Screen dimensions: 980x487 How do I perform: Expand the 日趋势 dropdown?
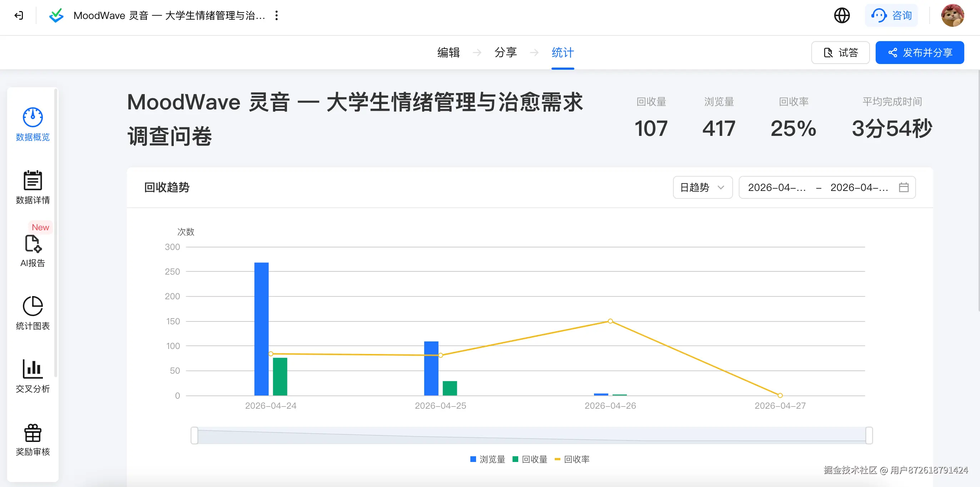(x=702, y=187)
